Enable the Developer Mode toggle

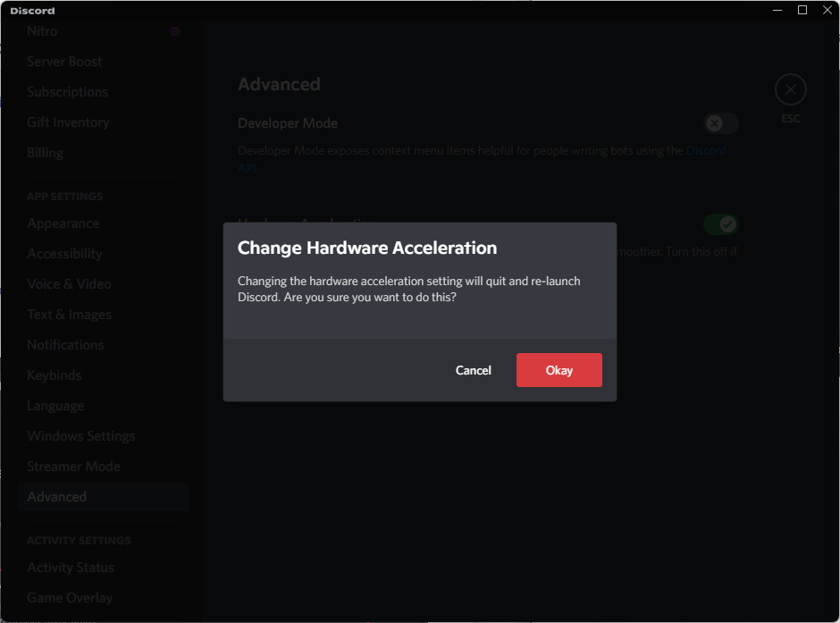[x=720, y=123]
